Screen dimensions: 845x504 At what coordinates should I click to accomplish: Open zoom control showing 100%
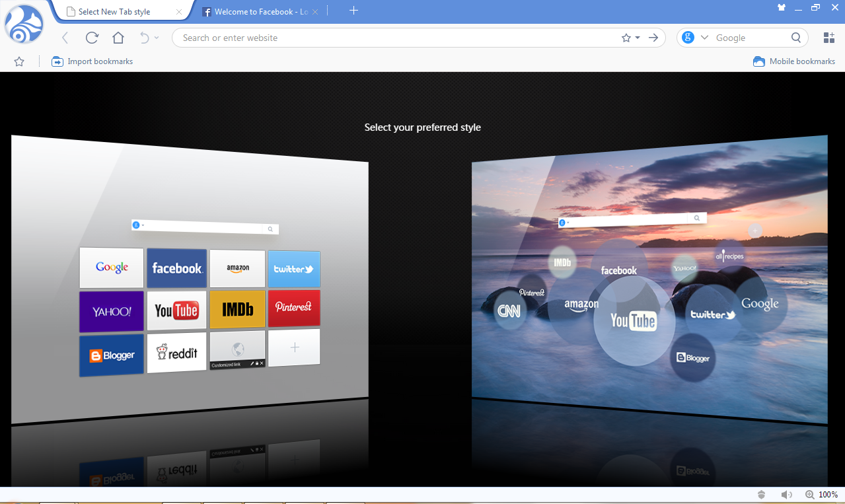(x=822, y=495)
